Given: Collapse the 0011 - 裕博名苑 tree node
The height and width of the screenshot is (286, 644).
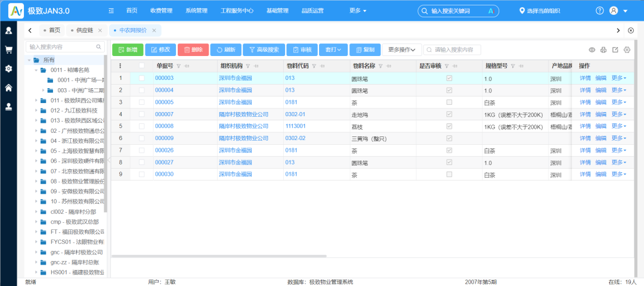Looking at the screenshot, I should (36, 70).
